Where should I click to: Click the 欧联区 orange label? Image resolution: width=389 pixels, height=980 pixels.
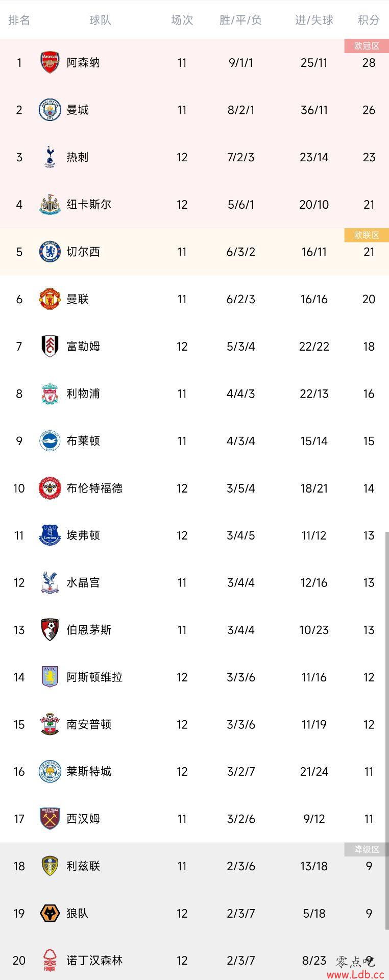coord(367,235)
